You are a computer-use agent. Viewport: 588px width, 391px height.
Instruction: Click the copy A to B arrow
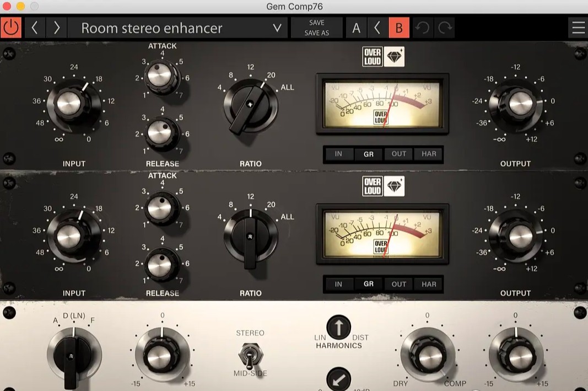[x=377, y=28]
